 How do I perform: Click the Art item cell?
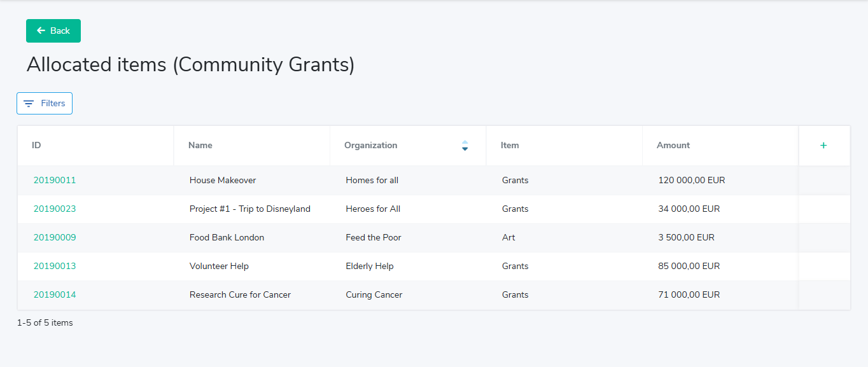[508, 237]
